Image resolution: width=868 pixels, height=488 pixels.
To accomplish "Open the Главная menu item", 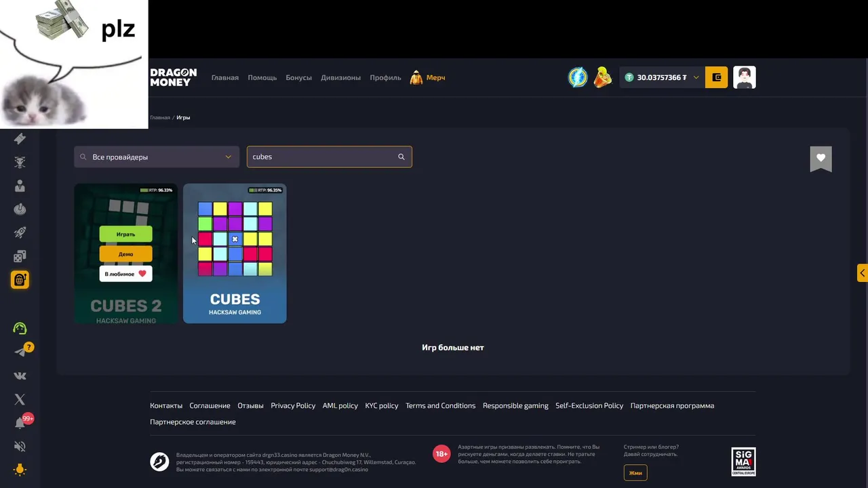I will [225, 77].
